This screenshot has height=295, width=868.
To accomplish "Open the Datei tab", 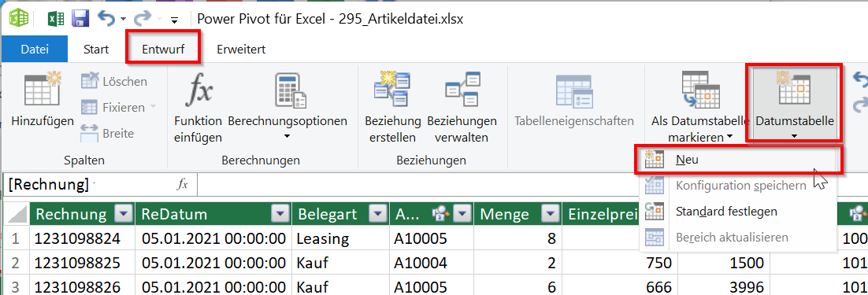I will pyautogui.click(x=35, y=49).
